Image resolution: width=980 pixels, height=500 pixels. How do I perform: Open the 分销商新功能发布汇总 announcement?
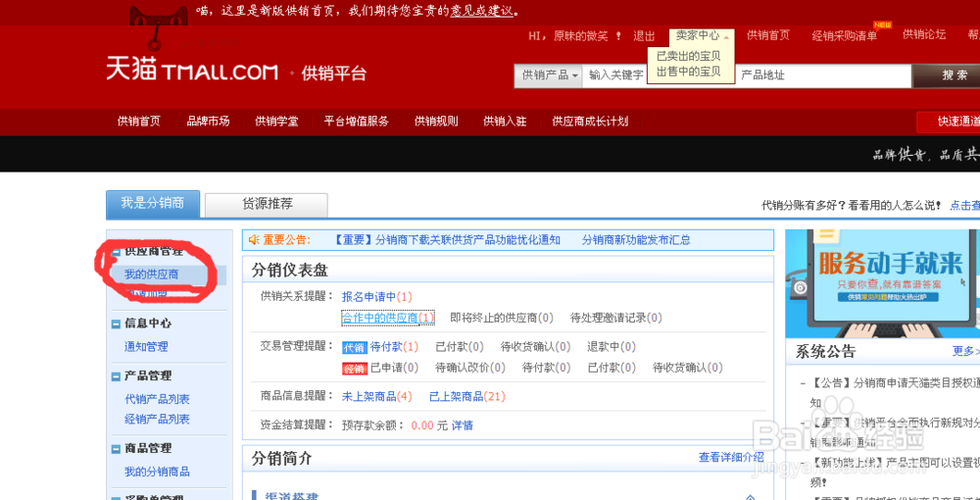pos(636,240)
